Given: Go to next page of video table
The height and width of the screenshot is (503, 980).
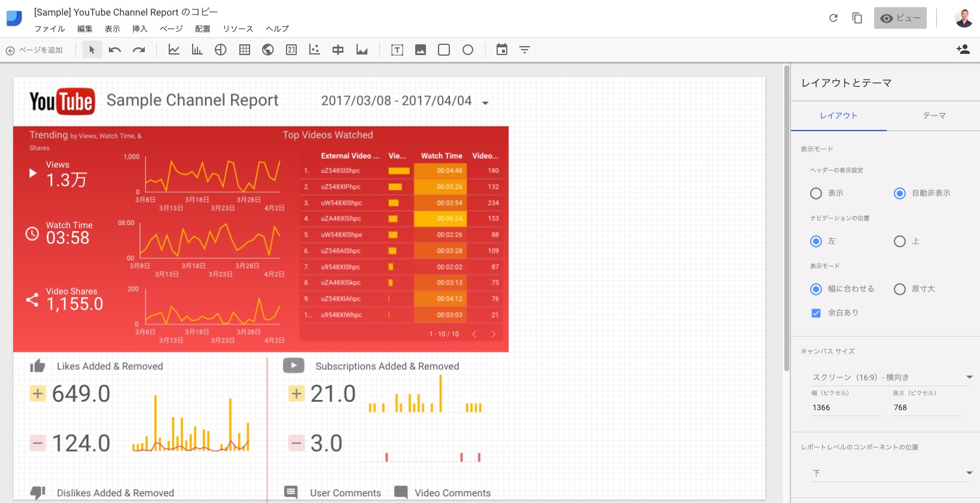Looking at the screenshot, I should (x=494, y=334).
